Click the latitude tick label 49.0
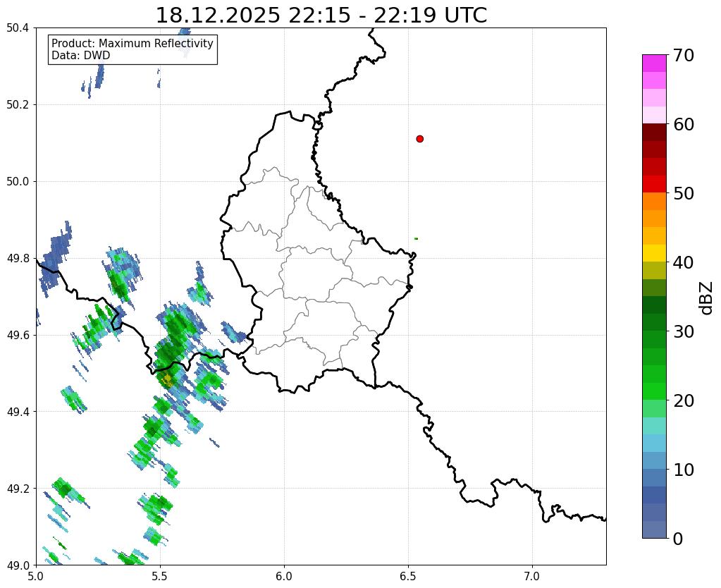This screenshot has height=588, width=721. click(18, 565)
